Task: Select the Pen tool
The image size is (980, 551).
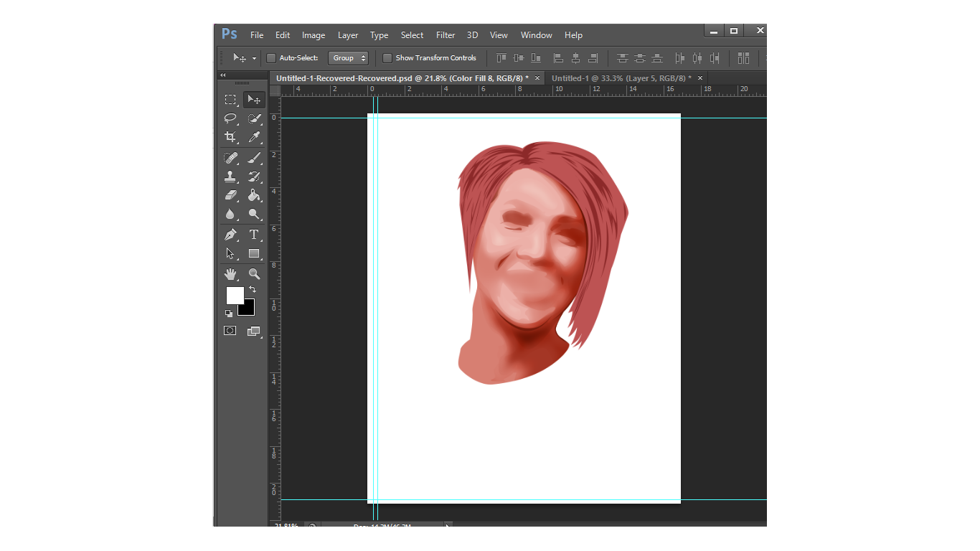Action: click(x=230, y=235)
